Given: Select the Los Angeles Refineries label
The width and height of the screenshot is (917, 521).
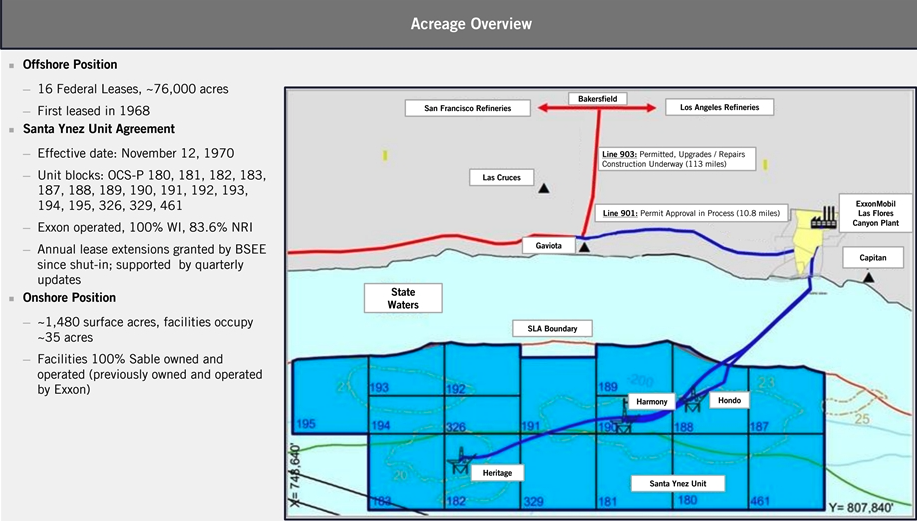Looking at the screenshot, I should 712,107.
